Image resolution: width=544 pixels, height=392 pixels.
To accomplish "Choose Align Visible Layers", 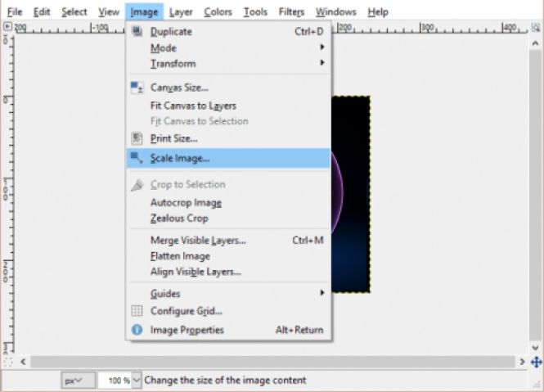I will coord(228,272).
